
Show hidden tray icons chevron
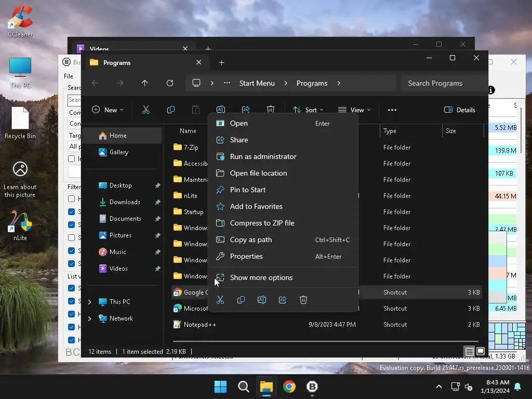pyautogui.click(x=438, y=387)
